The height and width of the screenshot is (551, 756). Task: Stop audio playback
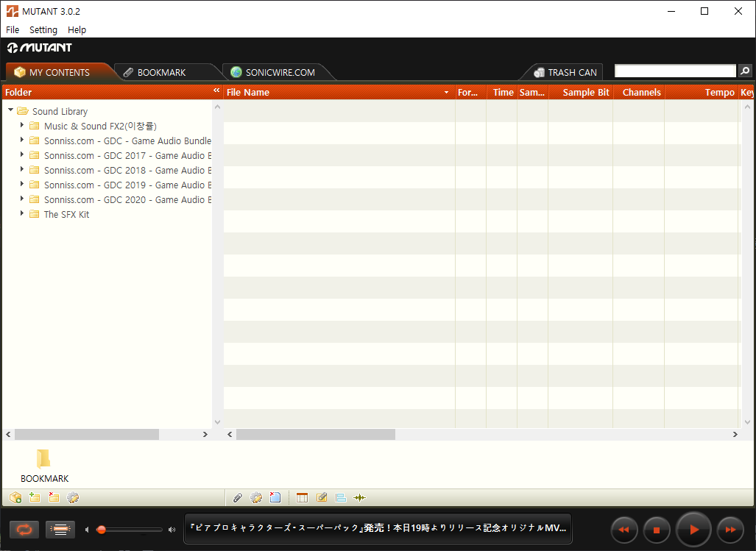click(656, 530)
